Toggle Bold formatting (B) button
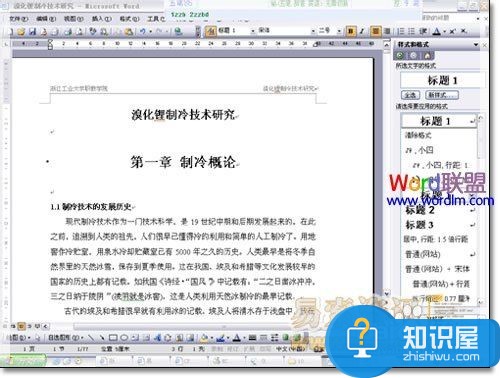This screenshot has width=500, height=378. 350,31
